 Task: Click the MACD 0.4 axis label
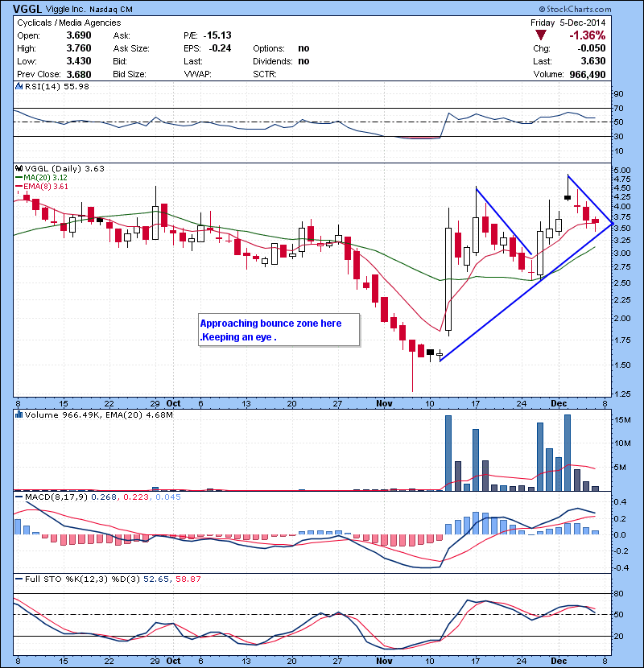tap(620, 502)
